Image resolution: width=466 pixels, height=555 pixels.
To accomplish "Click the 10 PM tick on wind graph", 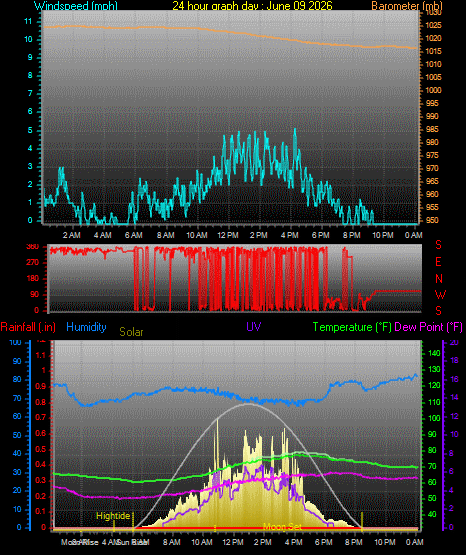I will [x=383, y=235].
